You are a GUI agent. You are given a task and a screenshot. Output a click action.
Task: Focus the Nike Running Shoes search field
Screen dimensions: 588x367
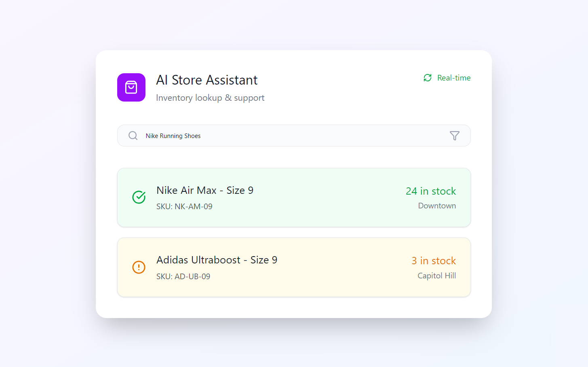point(294,136)
